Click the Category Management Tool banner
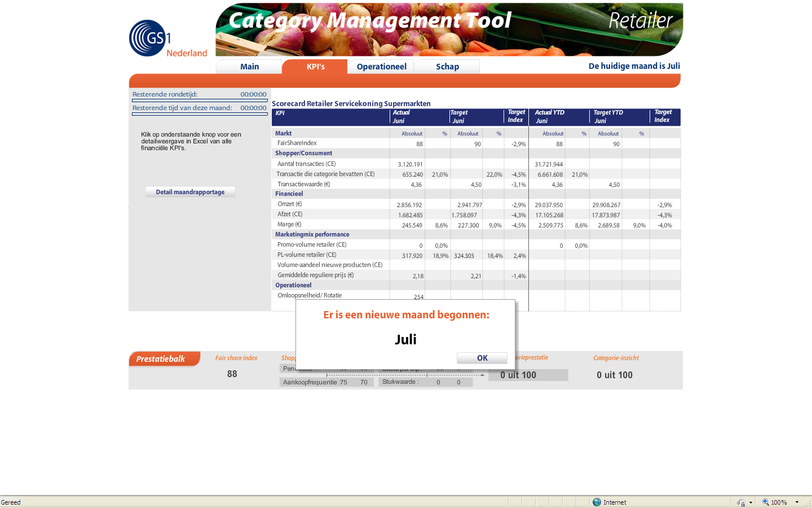812x508 pixels. (x=449, y=29)
